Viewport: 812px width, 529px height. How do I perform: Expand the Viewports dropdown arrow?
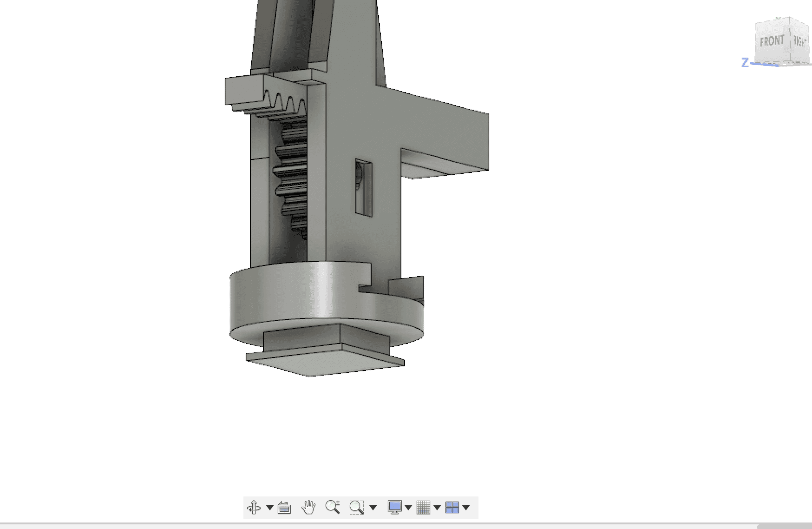click(466, 507)
